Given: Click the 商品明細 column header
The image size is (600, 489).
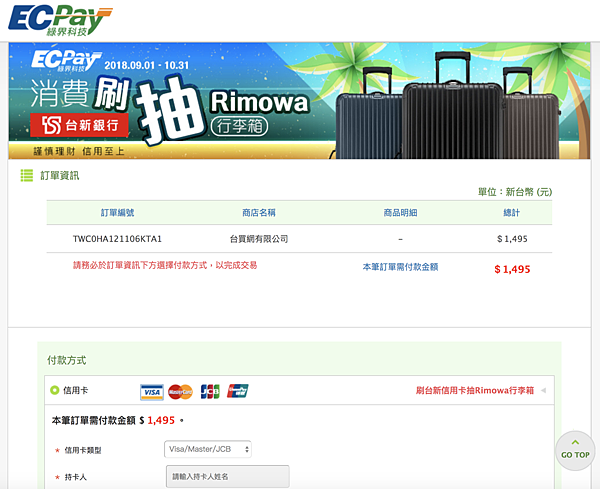Looking at the screenshot, I should point(400,213).
